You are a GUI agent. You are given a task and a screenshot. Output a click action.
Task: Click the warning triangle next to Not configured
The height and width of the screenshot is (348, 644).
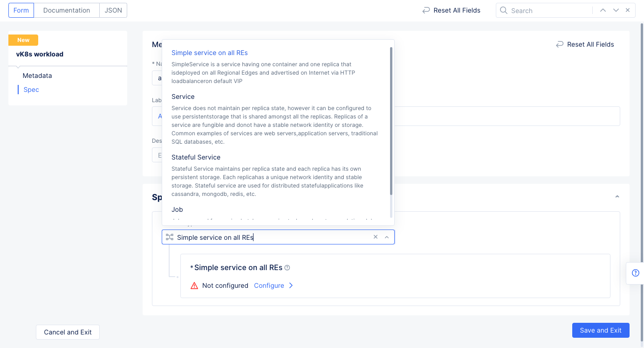point(194,285)
